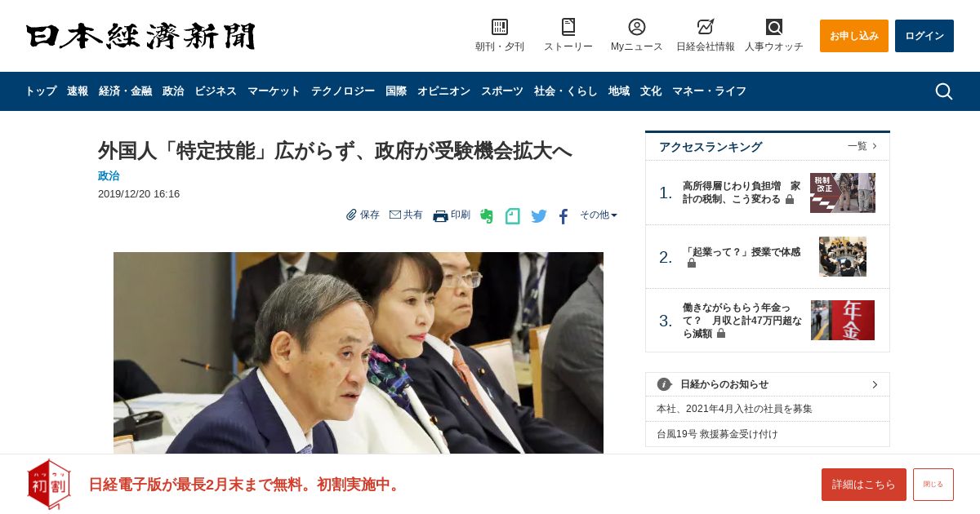Viewport: 980px width, 514px height.
Task: Print the article using 印刷
Action: pos(452,215)
